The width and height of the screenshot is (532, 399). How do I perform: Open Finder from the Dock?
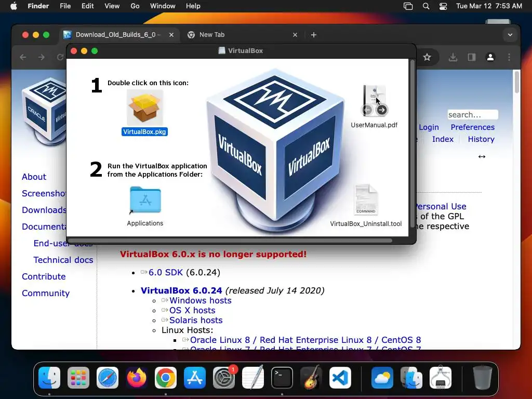click(x=49, y=378)
